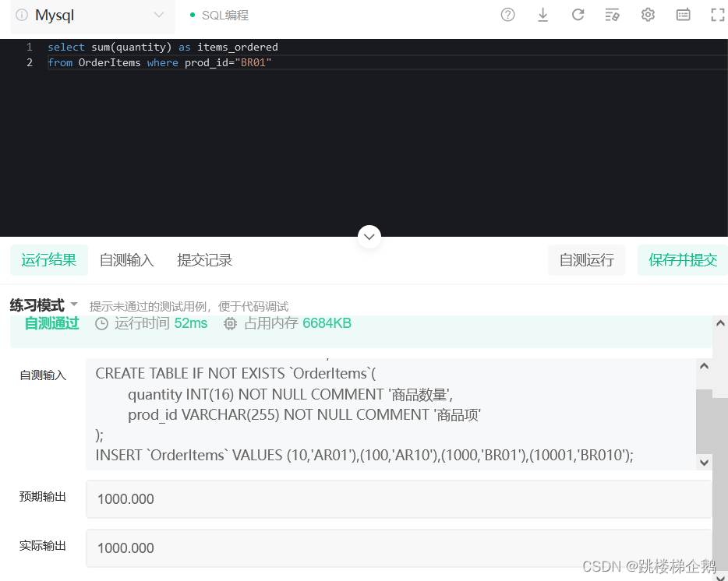728x581 pixels.
Task: Click the 'INSERT `OrderItems` VALUES' line
Action: point(364,456)
